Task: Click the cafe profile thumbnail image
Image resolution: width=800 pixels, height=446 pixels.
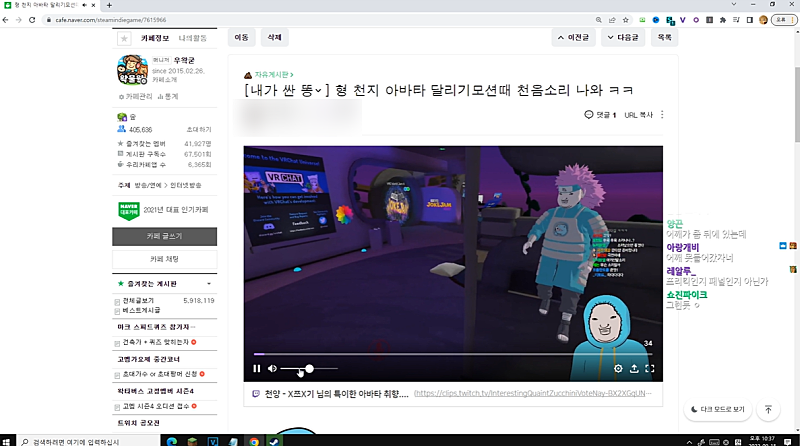Action: tap(132, 69)
